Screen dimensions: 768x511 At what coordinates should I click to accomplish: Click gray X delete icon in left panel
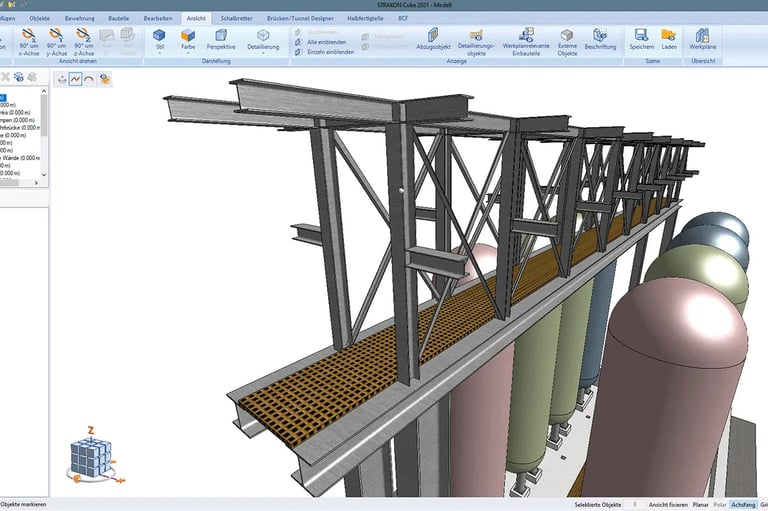click(5, 77)
